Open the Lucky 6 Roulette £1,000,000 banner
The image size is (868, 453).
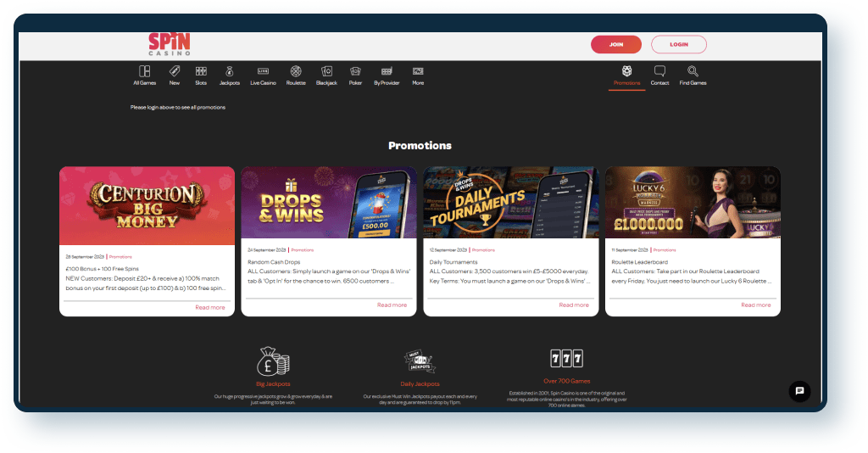[x=693, y=203]
